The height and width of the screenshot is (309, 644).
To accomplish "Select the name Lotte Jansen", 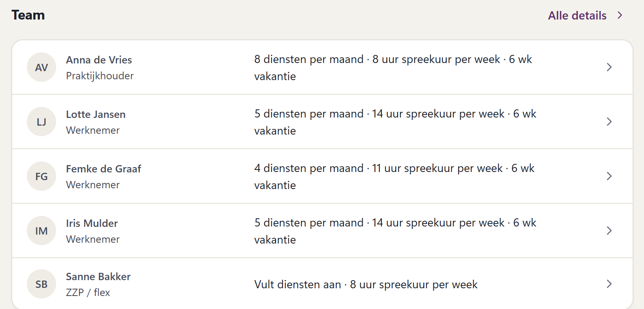I will [96, 114].
